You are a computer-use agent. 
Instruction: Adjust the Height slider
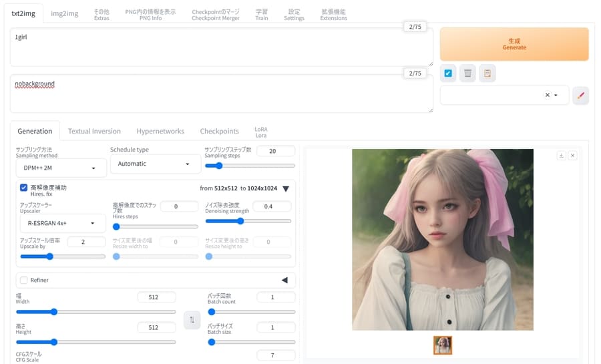pos(95,342)
